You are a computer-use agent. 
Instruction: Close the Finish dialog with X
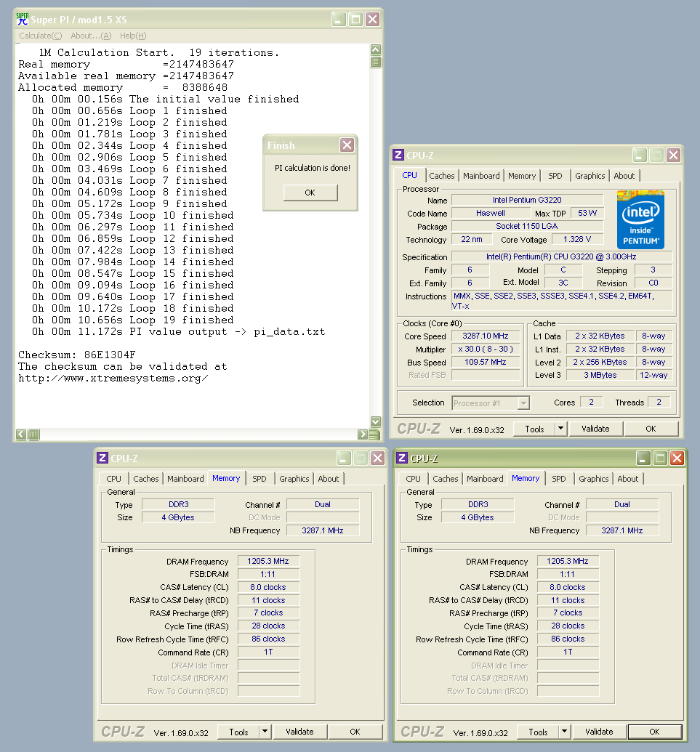click(347, 145)
